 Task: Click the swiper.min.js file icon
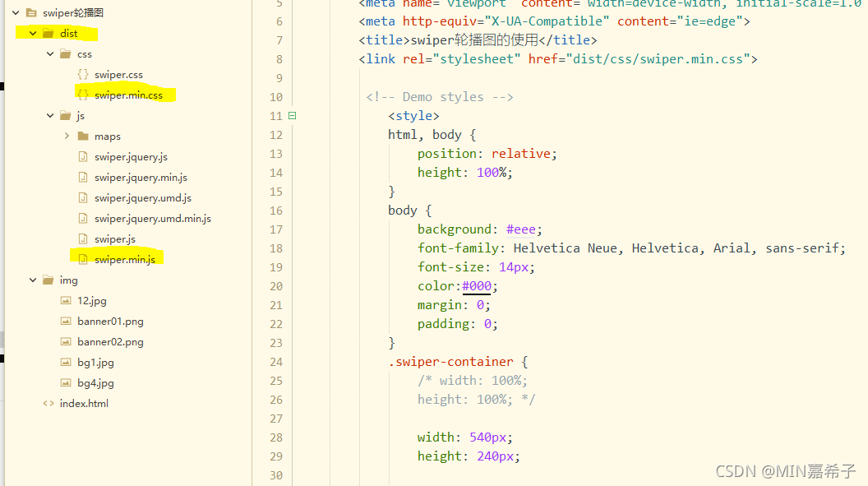point(83,259)
